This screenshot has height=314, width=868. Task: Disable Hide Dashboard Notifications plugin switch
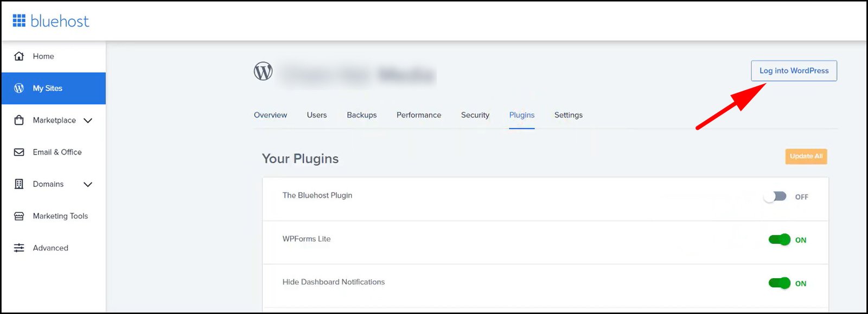(779, 283)
